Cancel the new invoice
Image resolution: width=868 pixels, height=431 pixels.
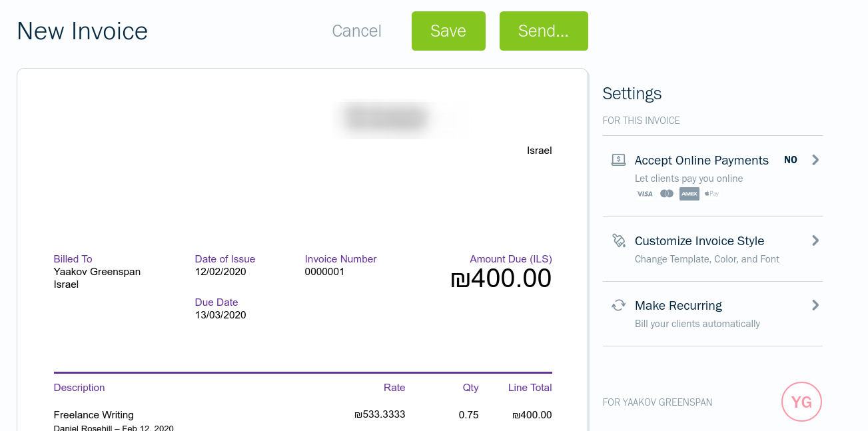click(x=356, y=31)
